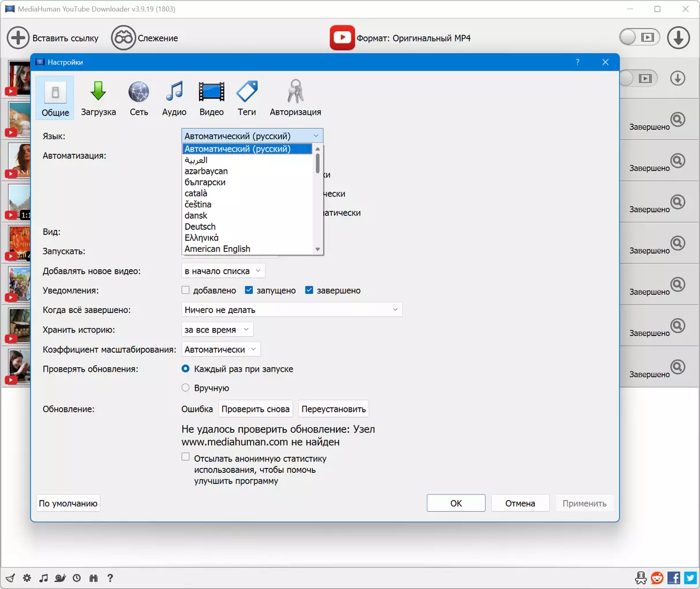Uncheck the завершено notification checkbox
The height and width of the screenshot is (589, 700).
(x=309, y=290)
